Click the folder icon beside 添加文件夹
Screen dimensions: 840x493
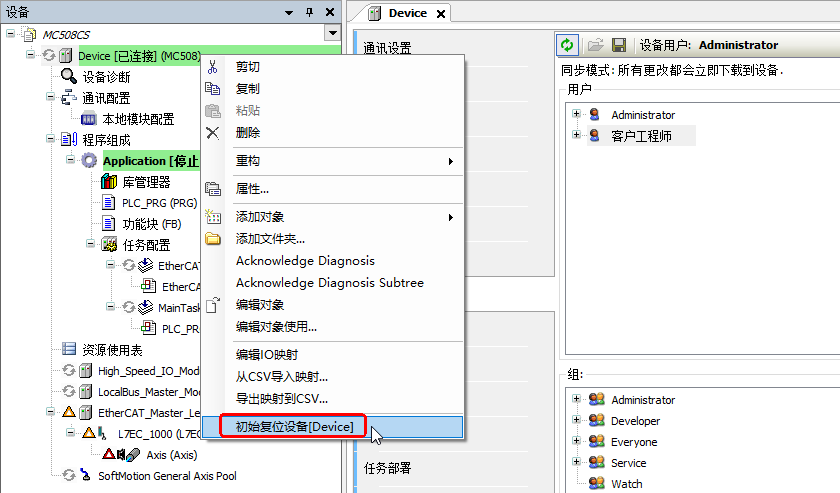(213, 239)
